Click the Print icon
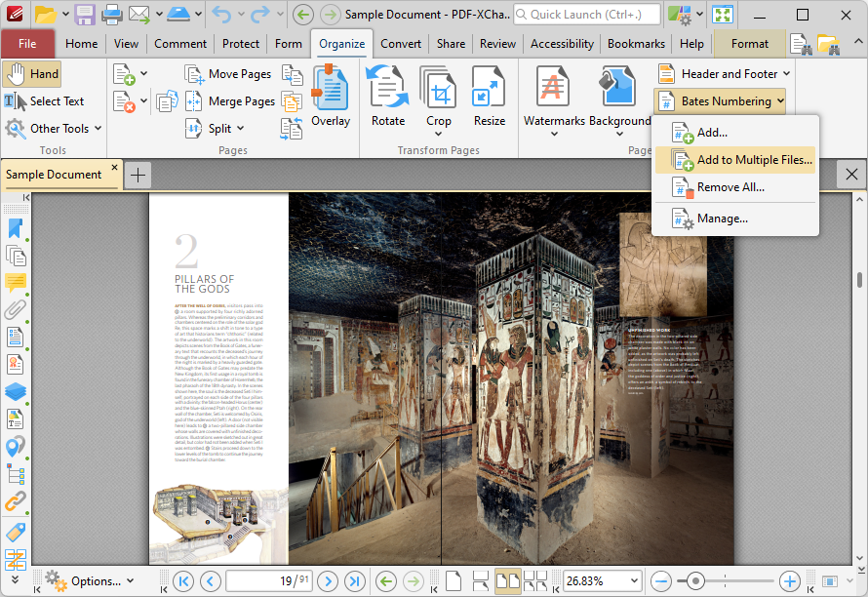The height and width of the screenshot is (597, 868). [112, 15]
